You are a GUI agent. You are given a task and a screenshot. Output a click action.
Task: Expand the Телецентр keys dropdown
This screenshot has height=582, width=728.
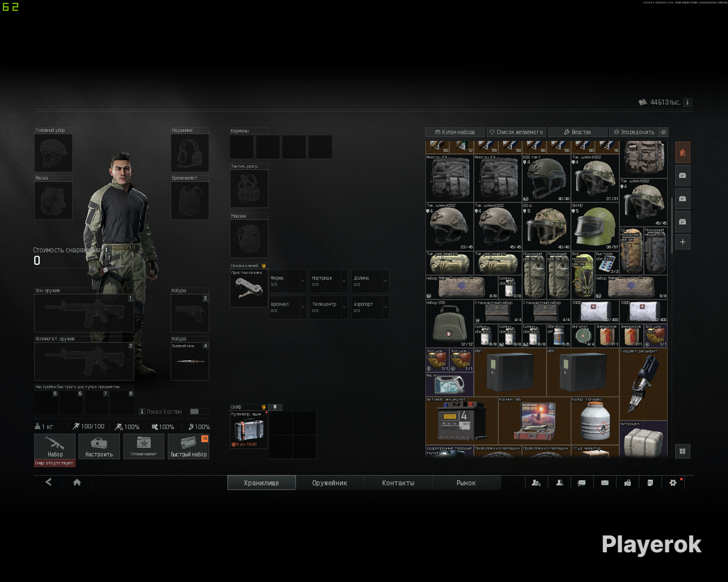[x=344, y=307]
